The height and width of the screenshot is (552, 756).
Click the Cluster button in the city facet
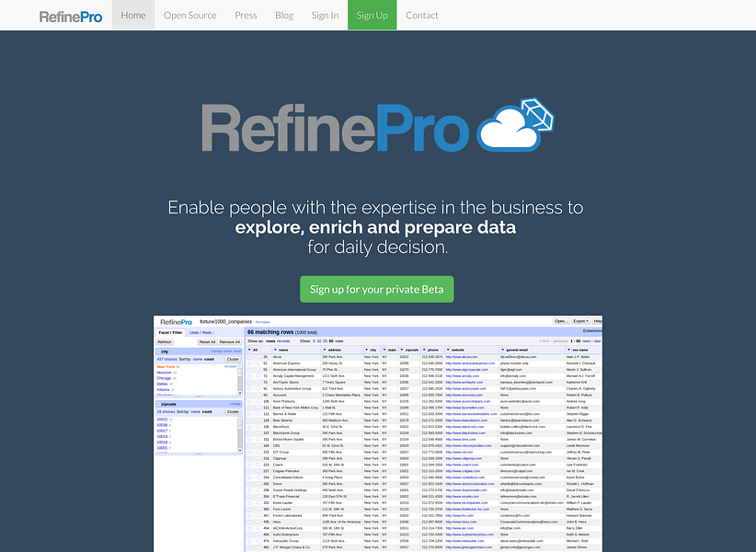coord(233,359)
